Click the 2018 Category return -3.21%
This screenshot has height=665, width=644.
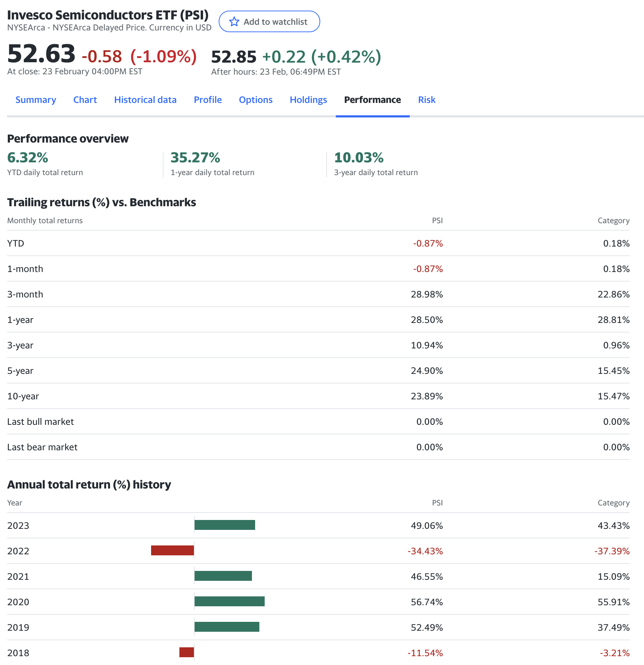tap(615, 653)
